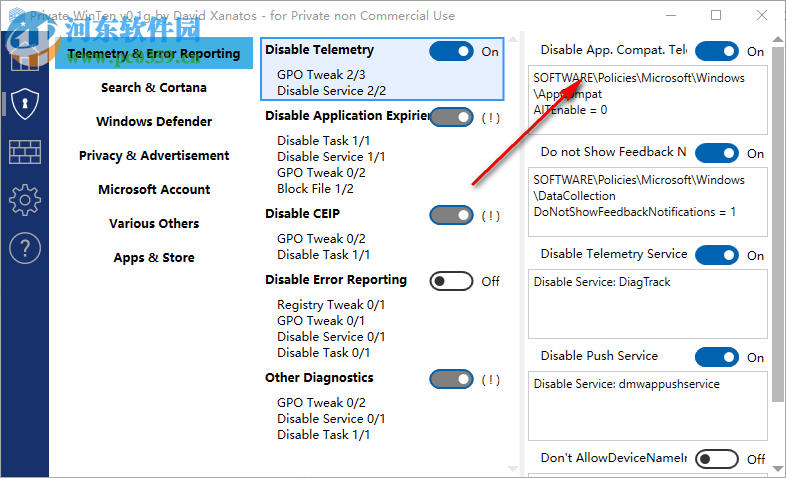Open the Windows Defender category
Screen dimensions: 786x478
tap(154, 122)
